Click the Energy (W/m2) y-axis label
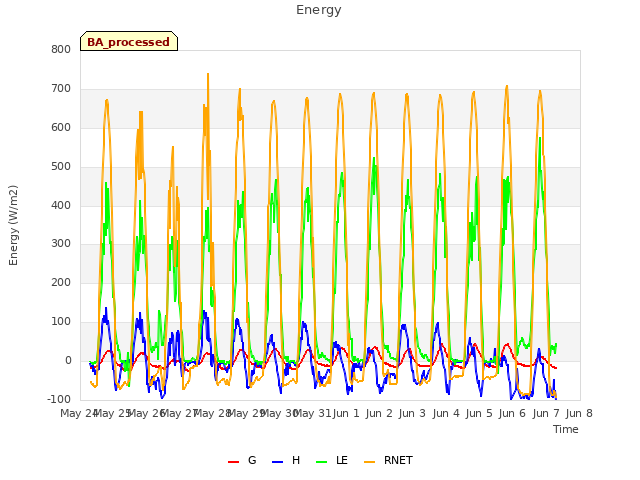 click(x=13, y=225)
